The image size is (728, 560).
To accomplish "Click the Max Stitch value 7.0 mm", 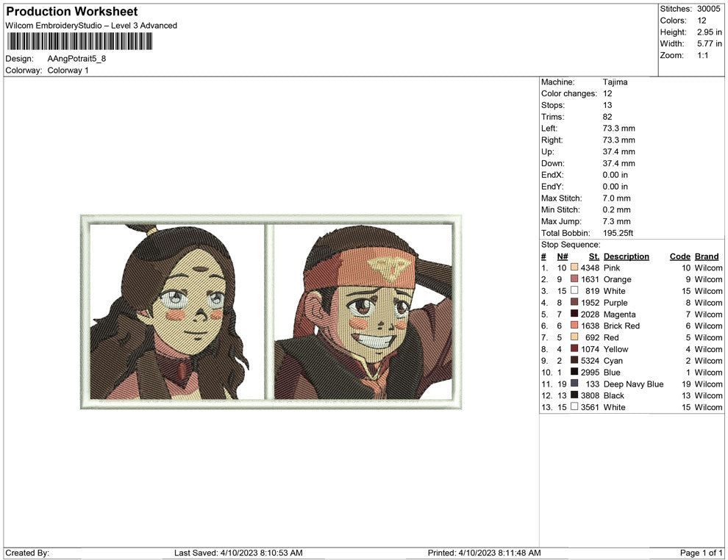I will [616, 198].
